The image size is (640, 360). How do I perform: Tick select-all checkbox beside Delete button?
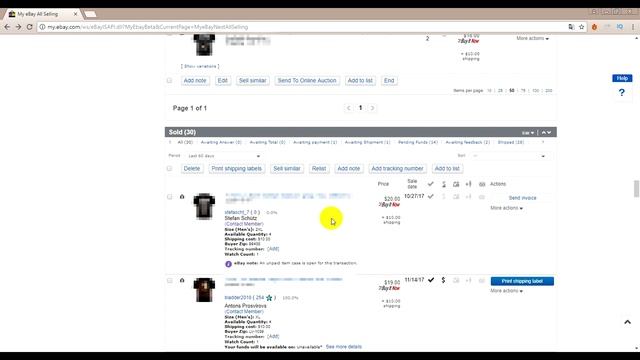pyautogui.click(x=169, y=169)
